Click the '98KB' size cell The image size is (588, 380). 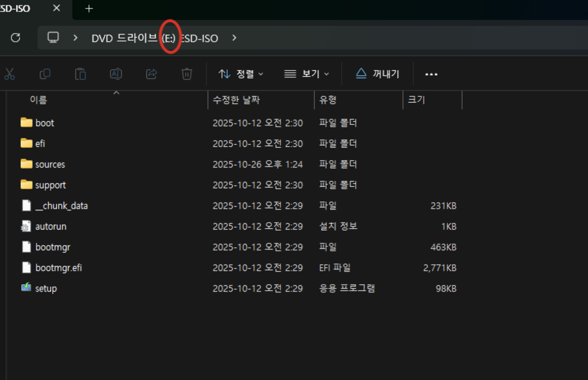coord(446,288)
